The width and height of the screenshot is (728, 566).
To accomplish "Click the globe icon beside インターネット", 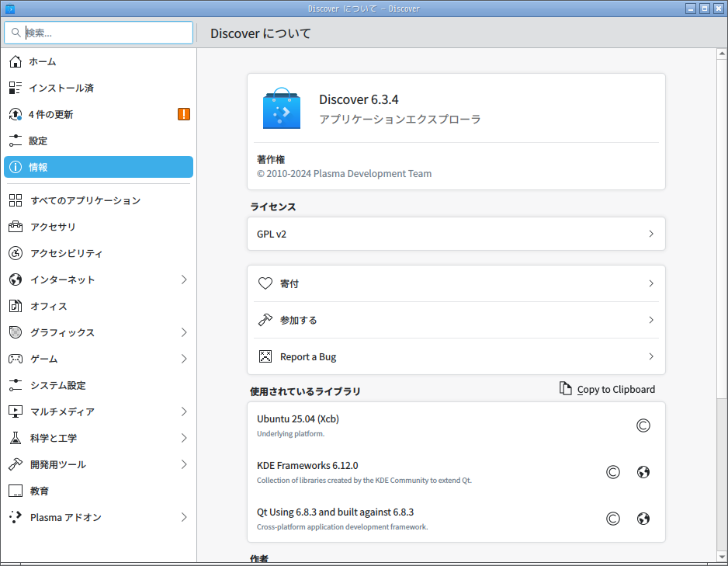I will [16, 280].
